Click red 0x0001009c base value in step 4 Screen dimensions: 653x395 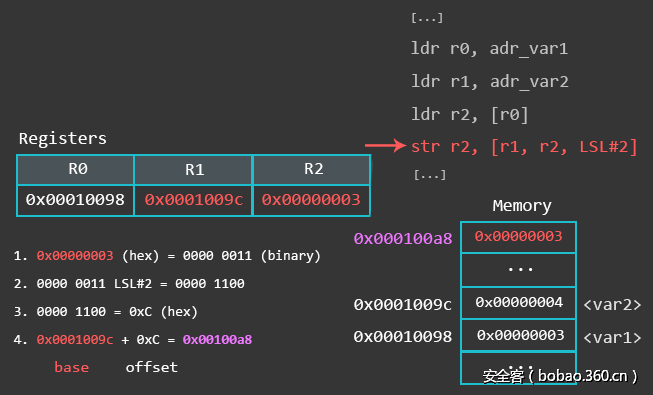coord(75,340)
